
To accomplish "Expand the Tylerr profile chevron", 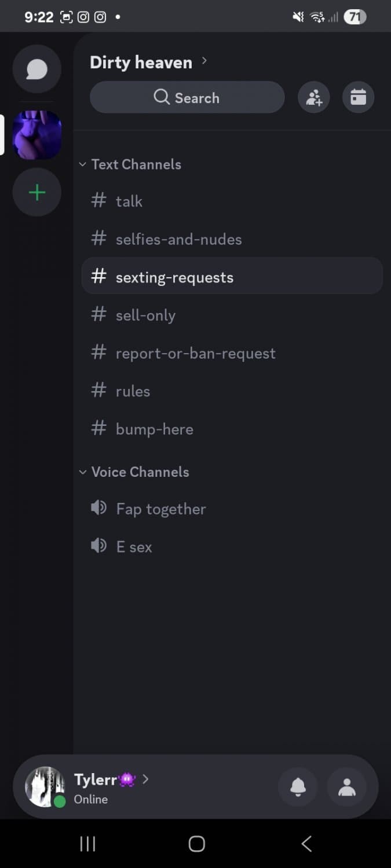I will click(x=145, y=779).
